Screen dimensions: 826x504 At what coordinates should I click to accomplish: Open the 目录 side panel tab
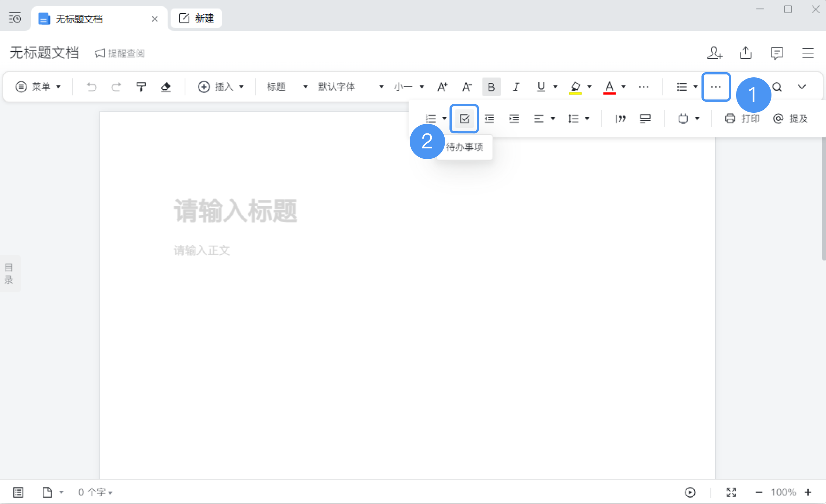(9, 273)
